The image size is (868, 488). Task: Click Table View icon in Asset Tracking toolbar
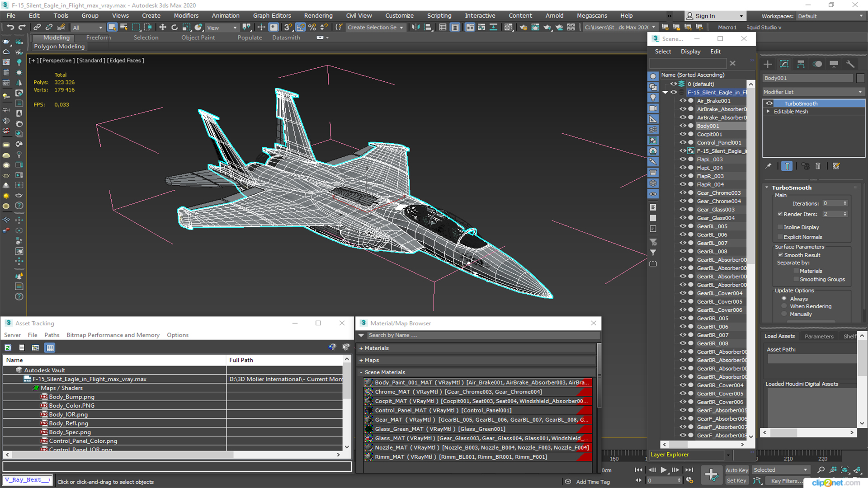[50, 347]
